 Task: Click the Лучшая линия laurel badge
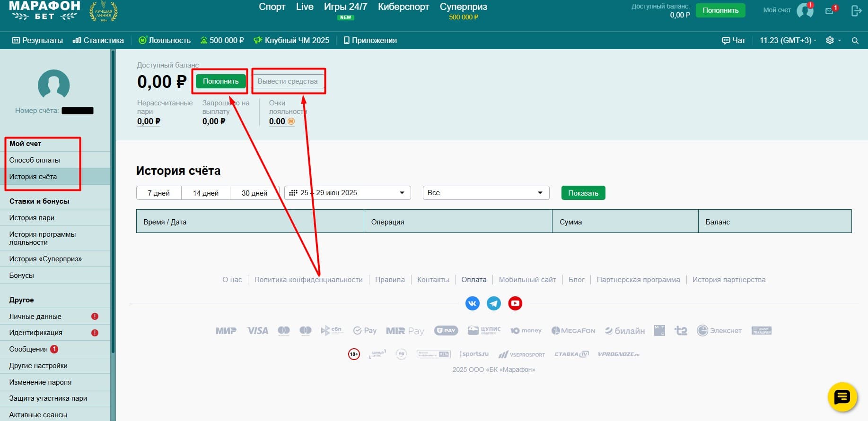coord(104,11)
